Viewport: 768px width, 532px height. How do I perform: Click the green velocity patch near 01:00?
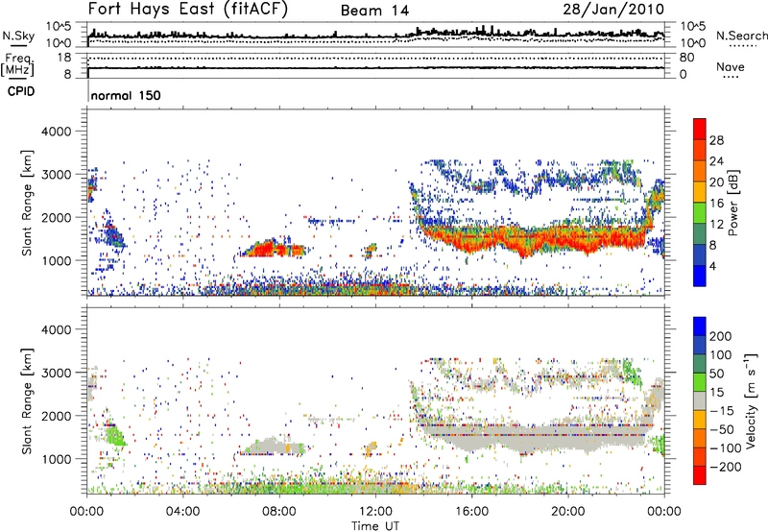pyautogui.click(x=114, y=436)
